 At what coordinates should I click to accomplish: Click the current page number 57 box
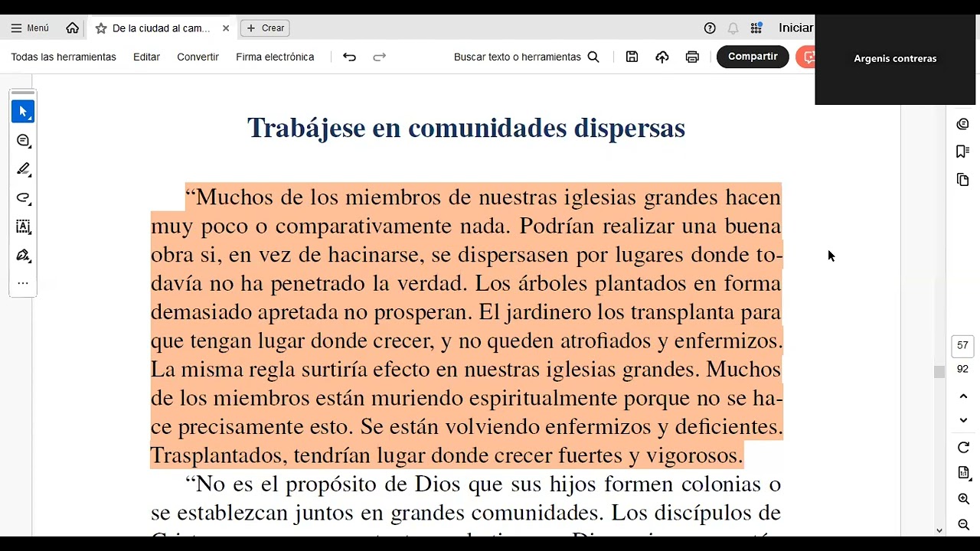[x=962, y=345]
